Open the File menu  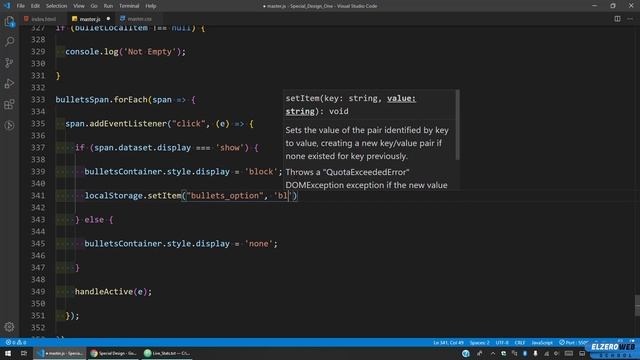21,6
